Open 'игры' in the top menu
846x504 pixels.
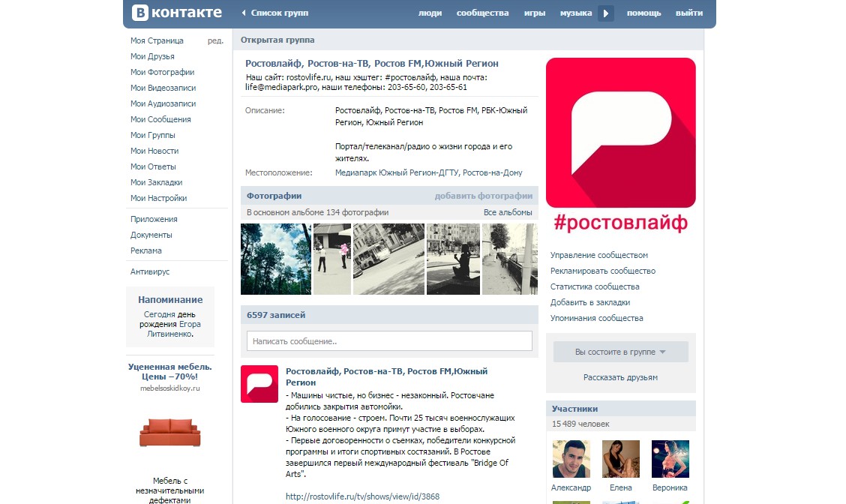[535, 13]
